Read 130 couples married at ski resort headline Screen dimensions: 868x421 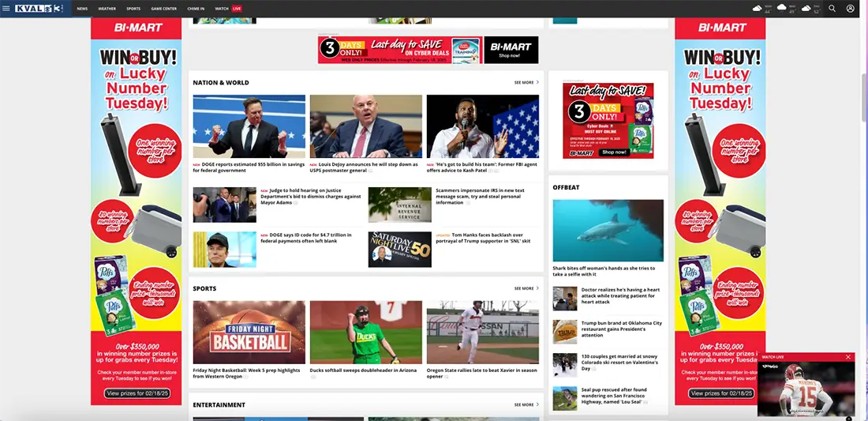pyautogui.click(x=619, y=363)
